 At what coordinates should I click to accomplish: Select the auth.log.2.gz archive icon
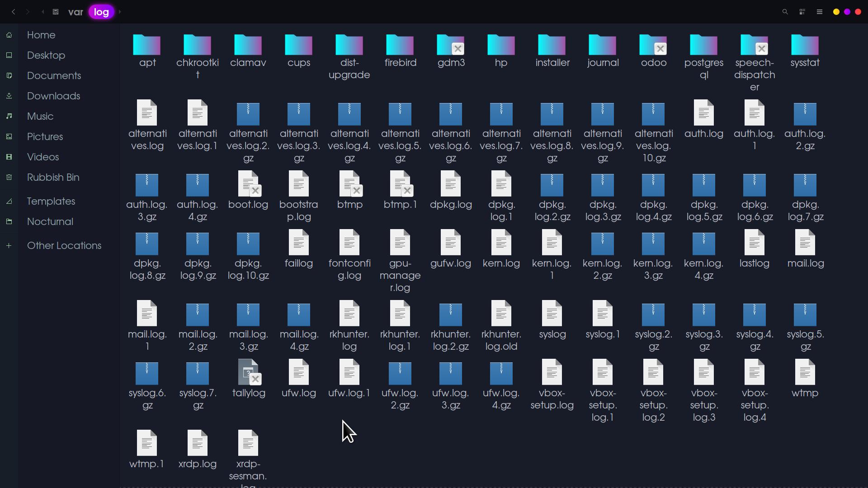(805, 113)
